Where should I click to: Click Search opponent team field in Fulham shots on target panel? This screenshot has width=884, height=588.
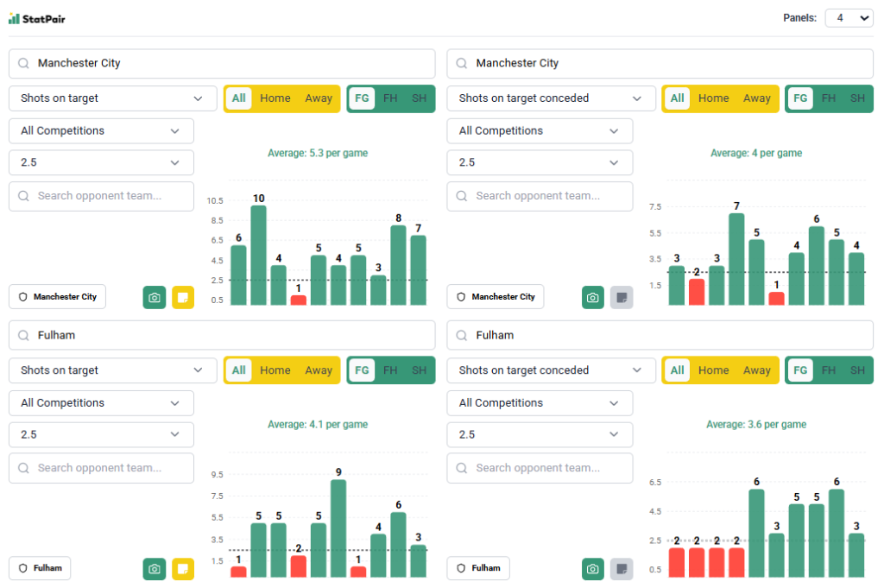(101, 468)
